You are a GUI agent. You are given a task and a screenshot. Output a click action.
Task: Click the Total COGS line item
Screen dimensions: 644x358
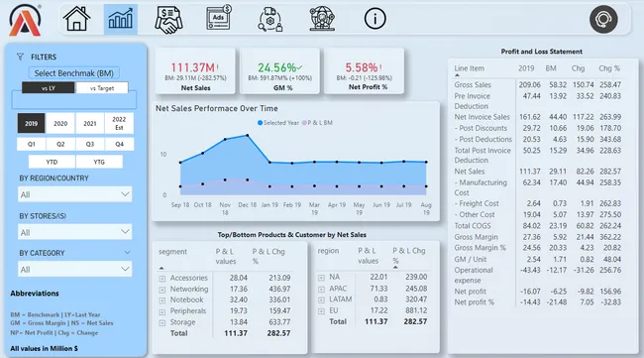tap(473, 226)
